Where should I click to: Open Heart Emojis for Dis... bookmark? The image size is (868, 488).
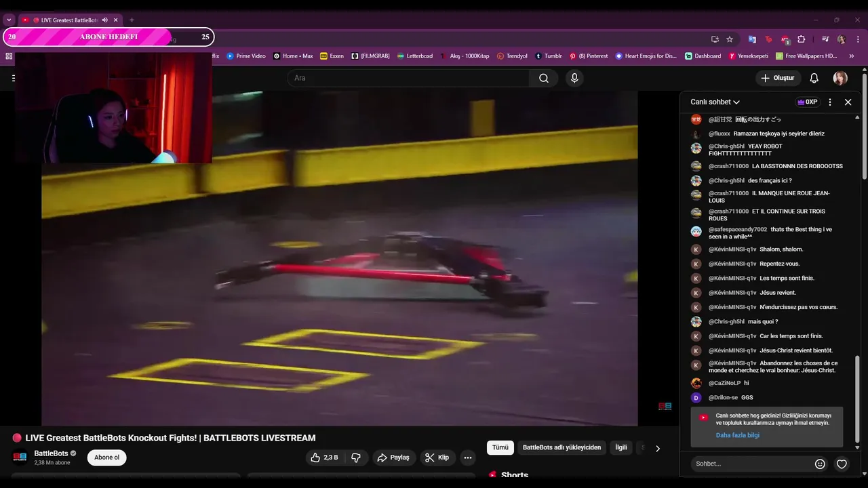point(646,56)
